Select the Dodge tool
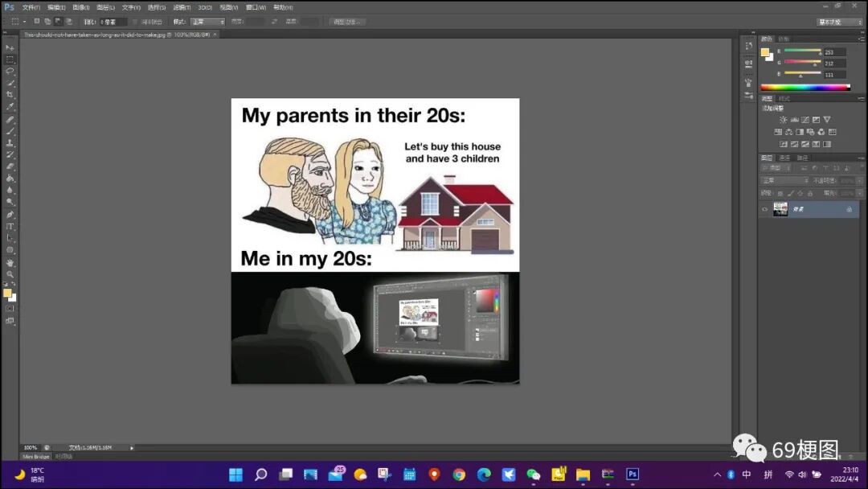 pyautogui.click(x=10, y=202)
